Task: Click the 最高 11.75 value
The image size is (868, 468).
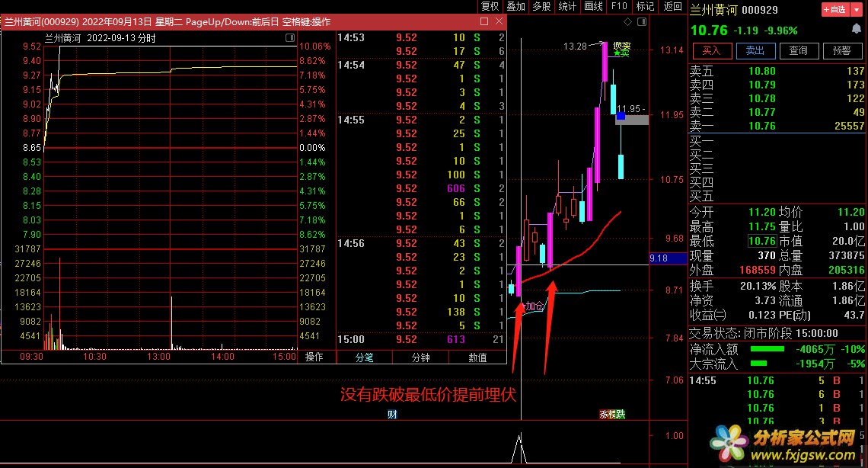Action: (x=761, y=226)
